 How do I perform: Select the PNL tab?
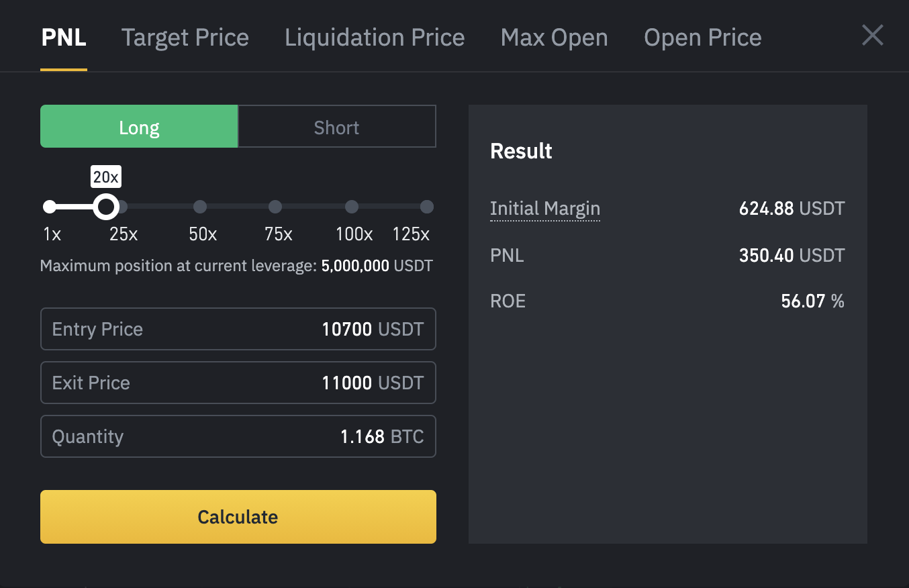64,38
